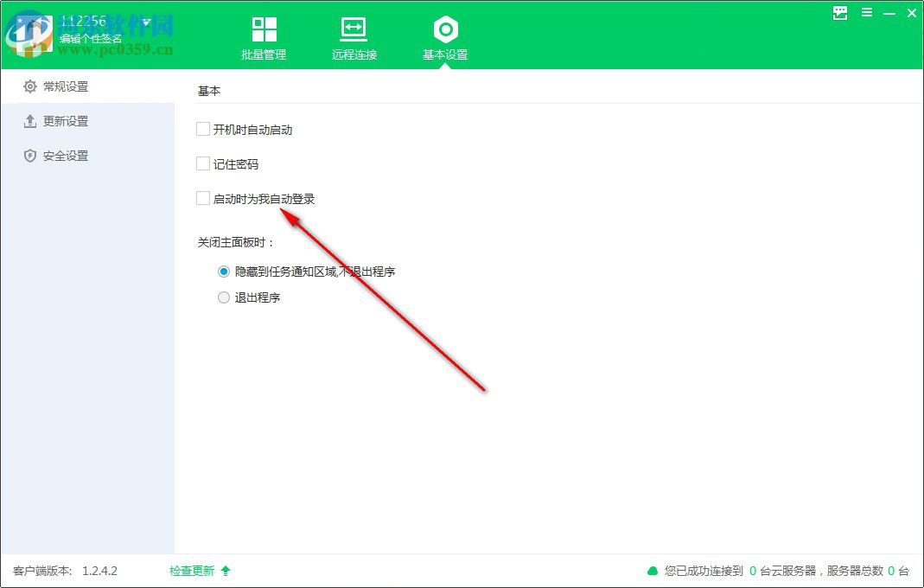The width and height of the screenshot is (924, 588).
Task: Select the 退出程序 radio button
Action: coord(223,297)
